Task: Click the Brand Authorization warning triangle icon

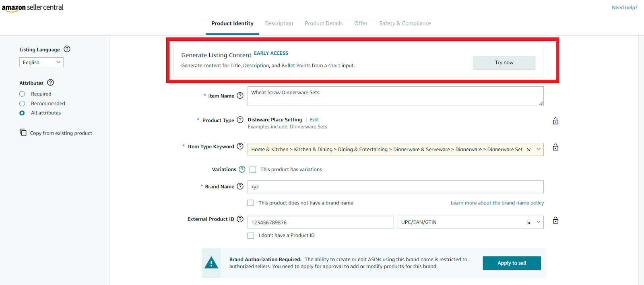Action: pos(211,263)
